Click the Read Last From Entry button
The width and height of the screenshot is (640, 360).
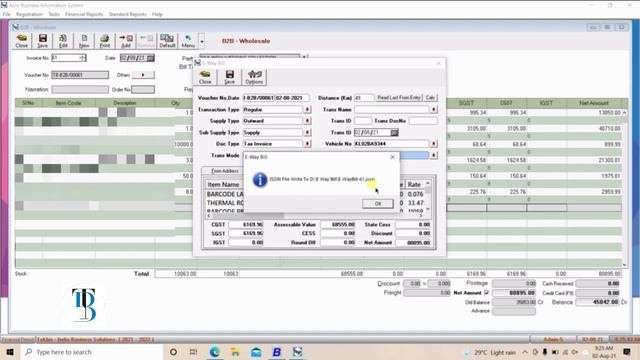pyautogui.click(x=399, y=98)
